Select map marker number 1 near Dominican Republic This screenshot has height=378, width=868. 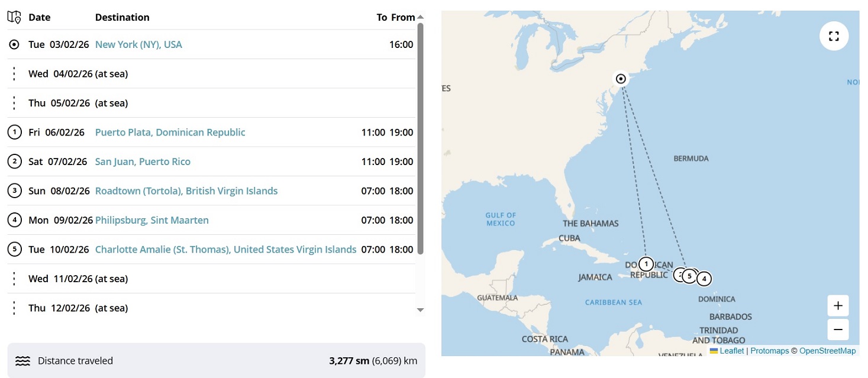[646, 264]
